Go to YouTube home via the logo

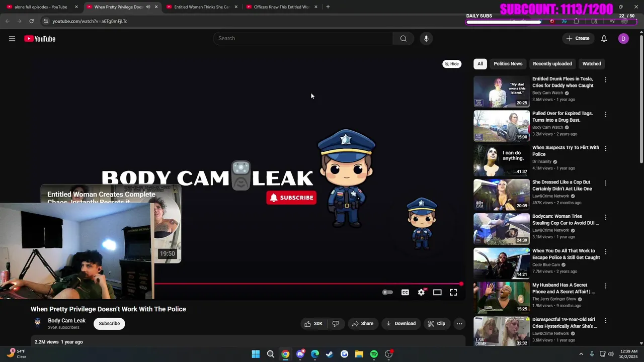point(40,39)
